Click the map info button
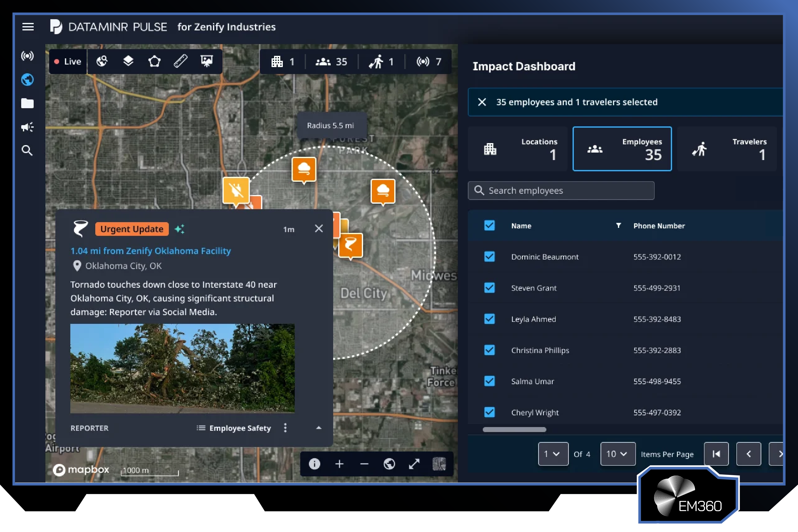This screenshot has height=532, width=798. point(314,464)
